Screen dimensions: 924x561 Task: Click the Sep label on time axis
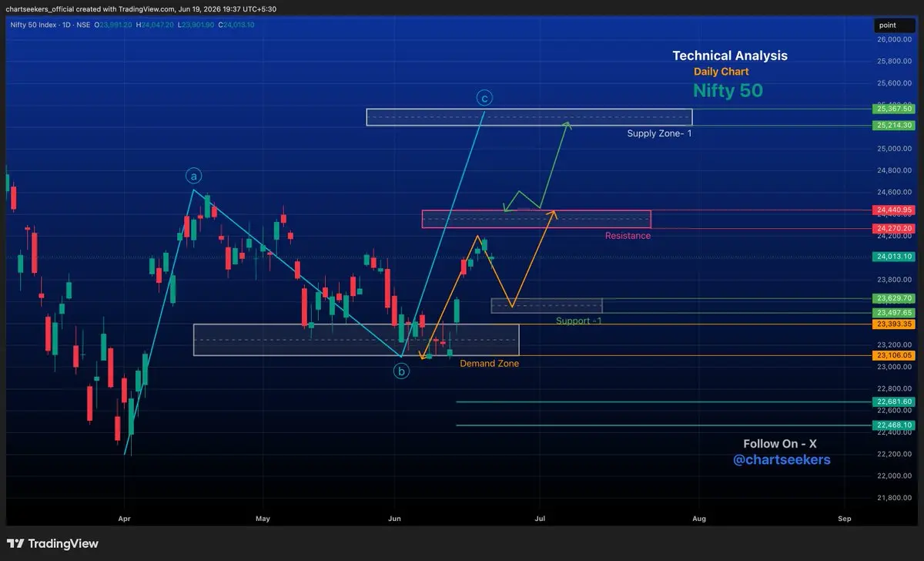(845, 519)
